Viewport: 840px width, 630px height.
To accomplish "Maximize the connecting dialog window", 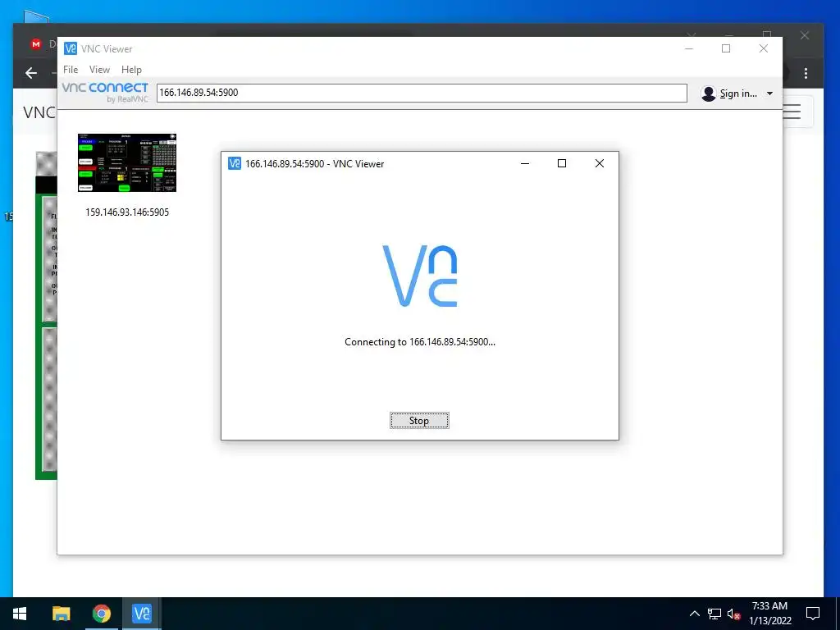I will [x=562, y=163].
